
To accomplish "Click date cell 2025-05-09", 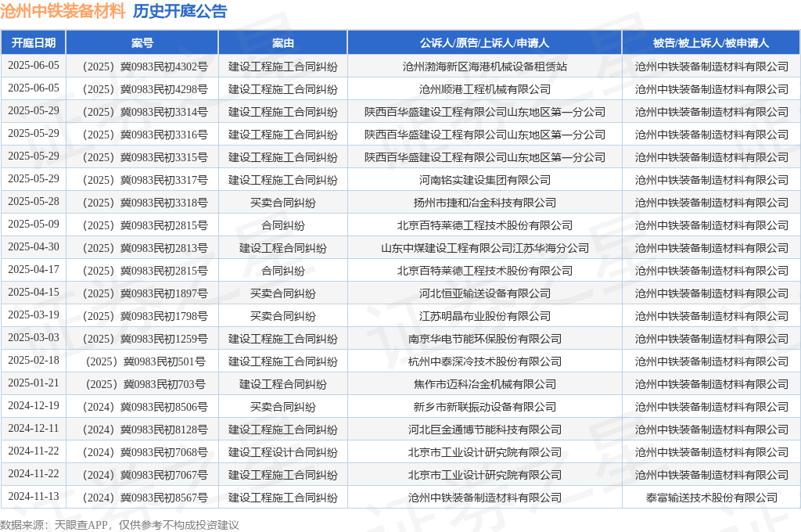I will (x=34, y=224).
